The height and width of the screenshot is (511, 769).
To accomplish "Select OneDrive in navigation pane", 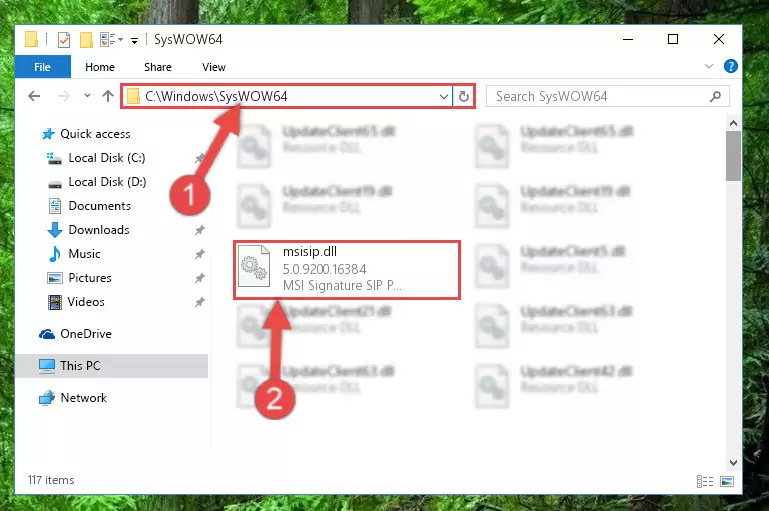I will point(85,334).
